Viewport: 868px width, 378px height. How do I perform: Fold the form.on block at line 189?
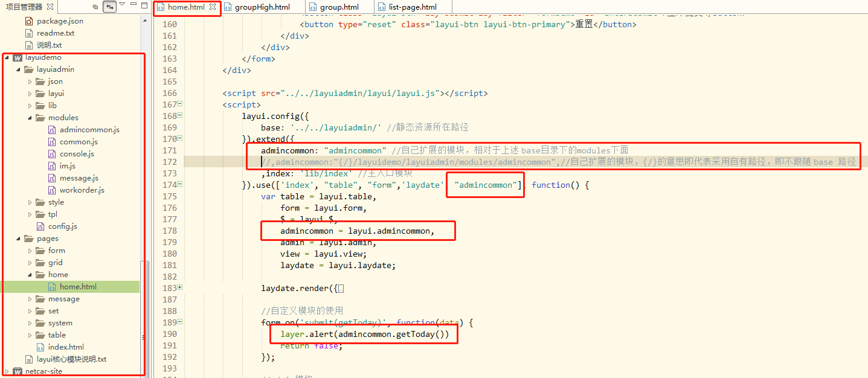(x=180, y=322)
